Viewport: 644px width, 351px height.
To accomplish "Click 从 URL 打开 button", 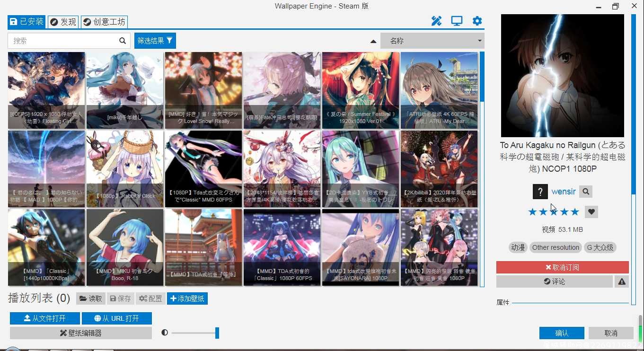I will point(117,318).
